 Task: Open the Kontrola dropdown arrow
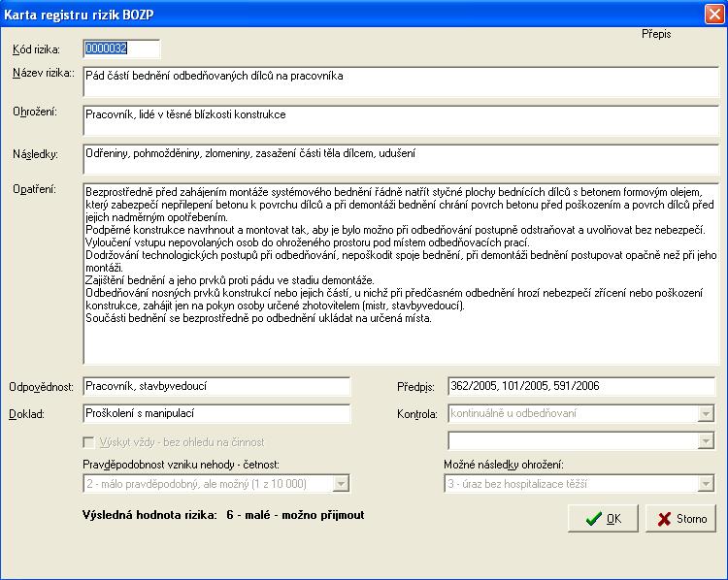pyautogui.click(x=706, y=413)
